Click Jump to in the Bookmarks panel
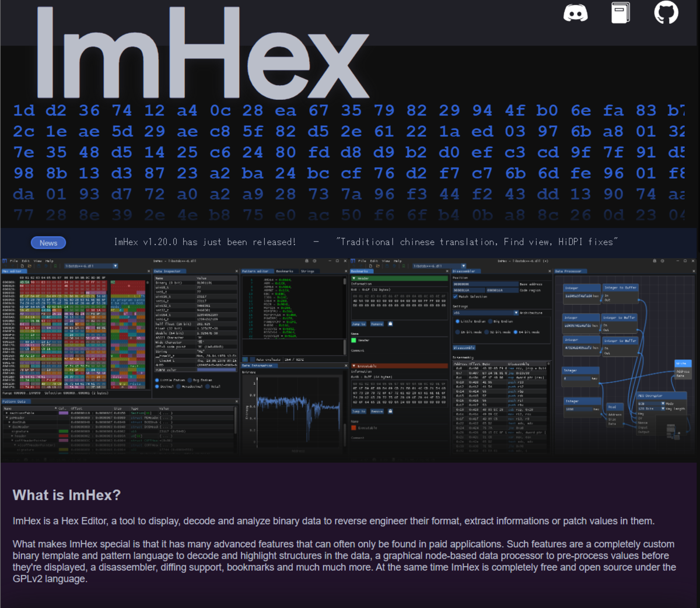The image size is (700, 608). point(358,324)
